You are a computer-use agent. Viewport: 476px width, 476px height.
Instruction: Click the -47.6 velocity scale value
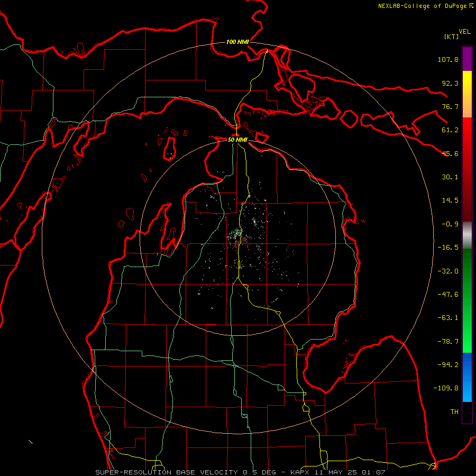click(x=448, y=295)
